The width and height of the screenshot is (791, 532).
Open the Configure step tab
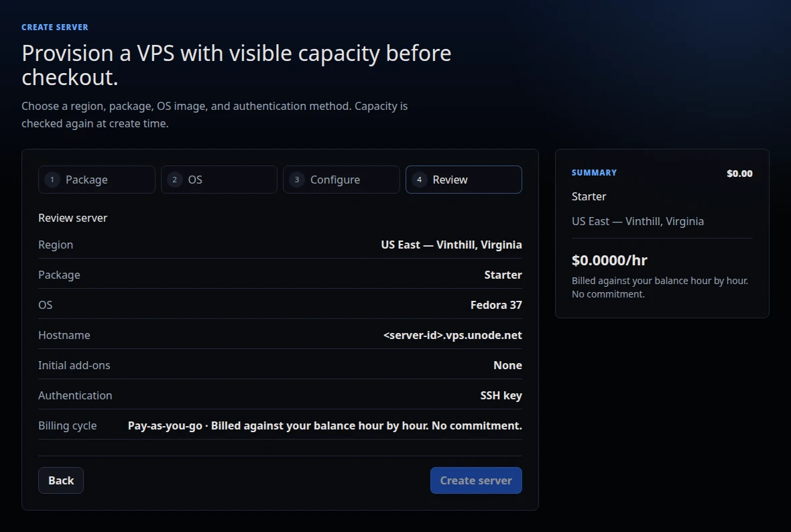(341, 180)
